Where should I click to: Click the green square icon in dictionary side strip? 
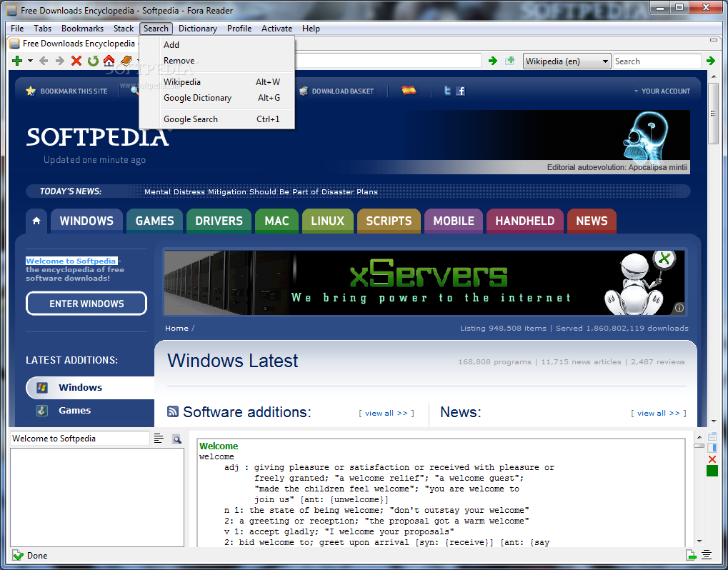click(x=712, y=471)
